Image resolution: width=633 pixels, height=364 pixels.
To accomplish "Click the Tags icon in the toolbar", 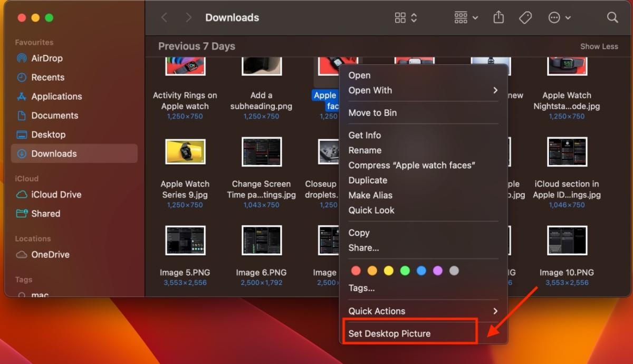I will coord(525,17).
